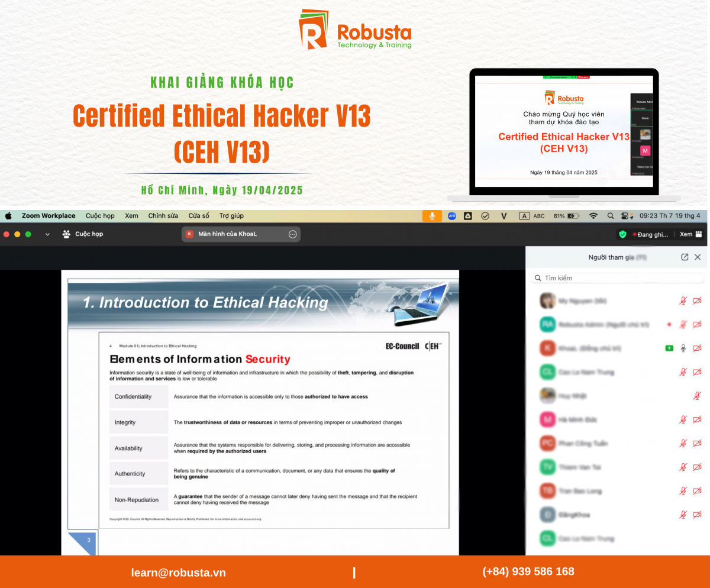The width and height of the screenshot is (710, 588).
Task: Open the Cuộc họp menu in menu bar
Action: 100,216
